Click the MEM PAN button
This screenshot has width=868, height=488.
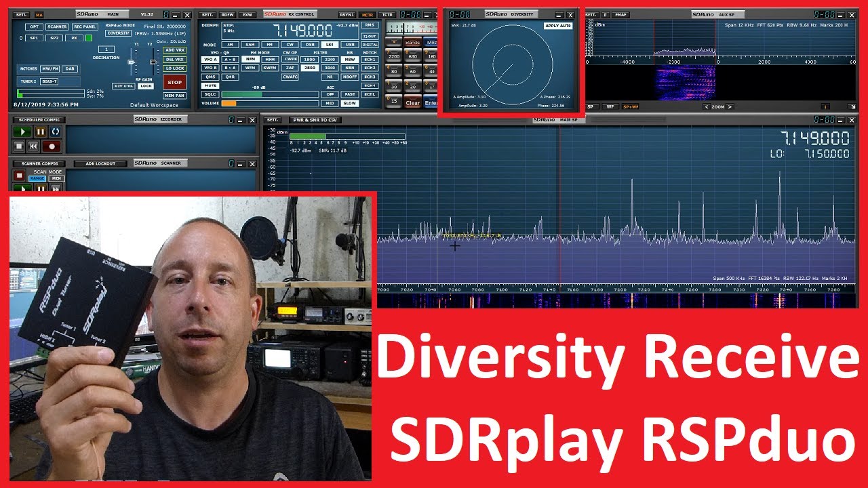[x=175, y=96]
